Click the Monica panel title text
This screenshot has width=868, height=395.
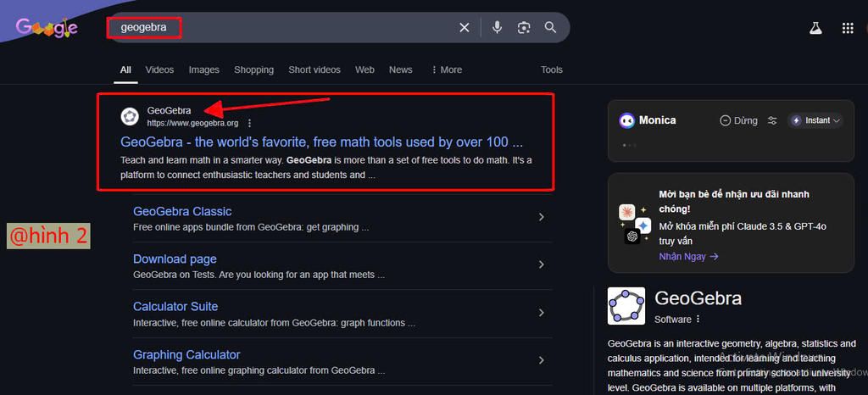pos(657,120)
